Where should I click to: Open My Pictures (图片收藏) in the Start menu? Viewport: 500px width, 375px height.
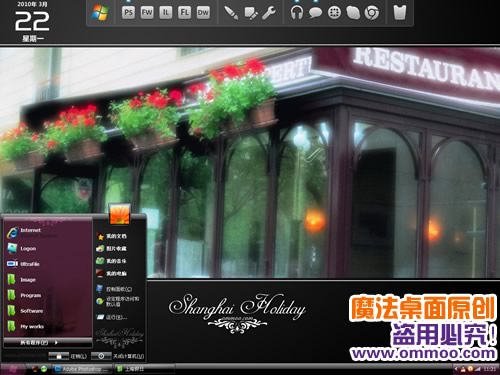112,249
